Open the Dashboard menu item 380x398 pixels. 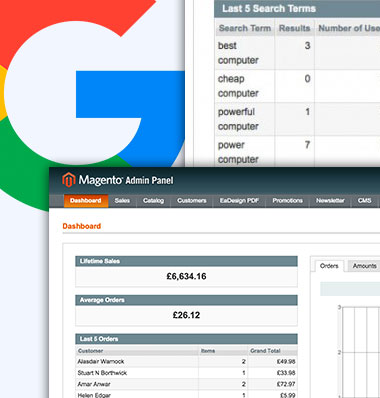[86, 201]
